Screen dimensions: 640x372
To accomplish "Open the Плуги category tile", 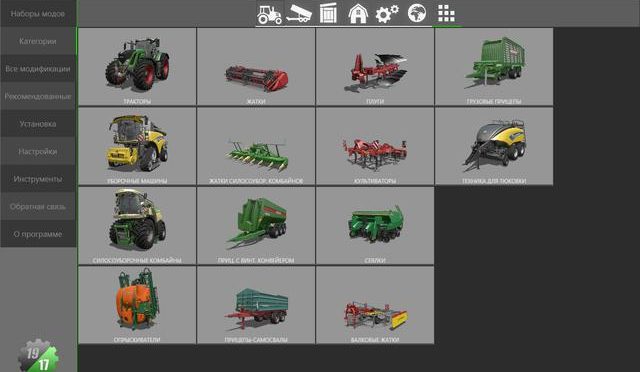I will (x=375, y=67).
